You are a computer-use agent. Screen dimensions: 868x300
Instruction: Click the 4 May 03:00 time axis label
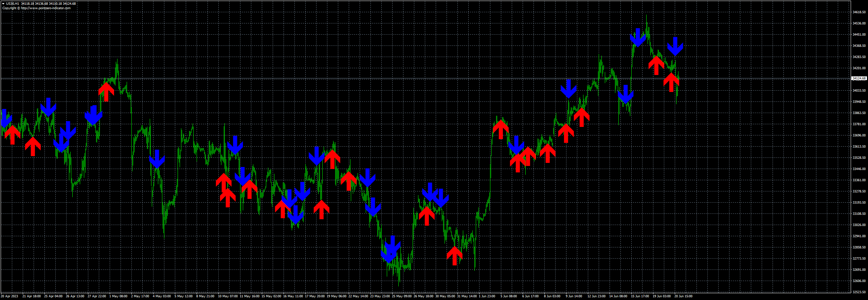click(162, 296)
